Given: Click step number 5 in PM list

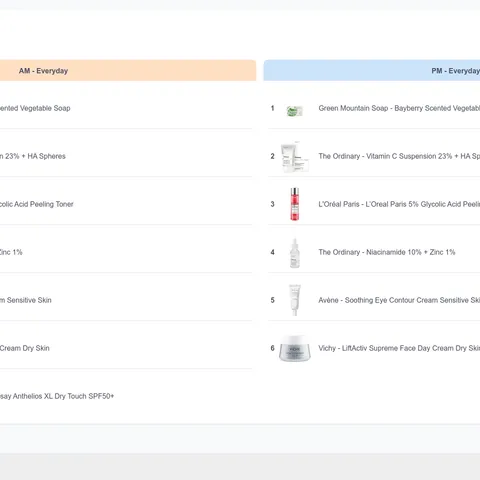Looking at the screenshot, I should tap(272, 300).
